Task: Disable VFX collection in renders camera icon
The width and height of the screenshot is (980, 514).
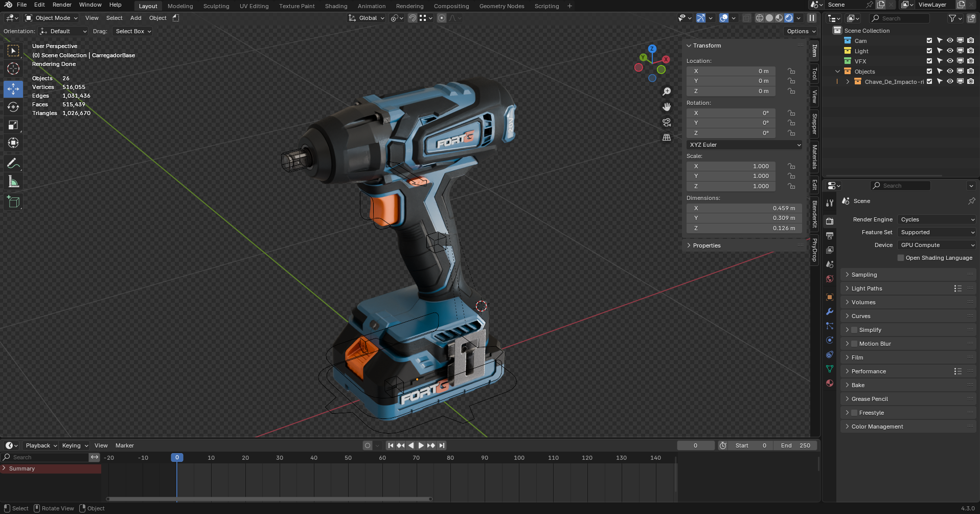Action: [970, 61]
